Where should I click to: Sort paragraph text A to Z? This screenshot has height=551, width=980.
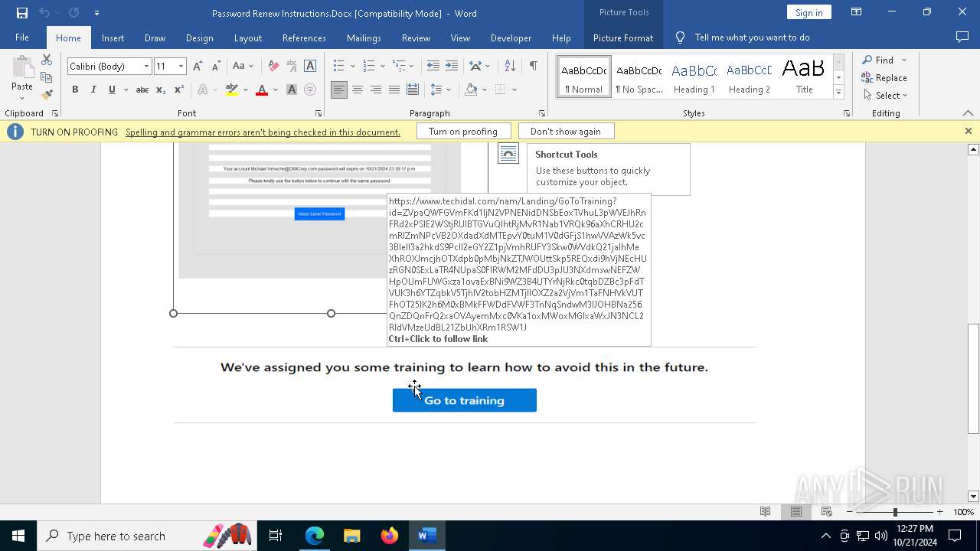510,67
